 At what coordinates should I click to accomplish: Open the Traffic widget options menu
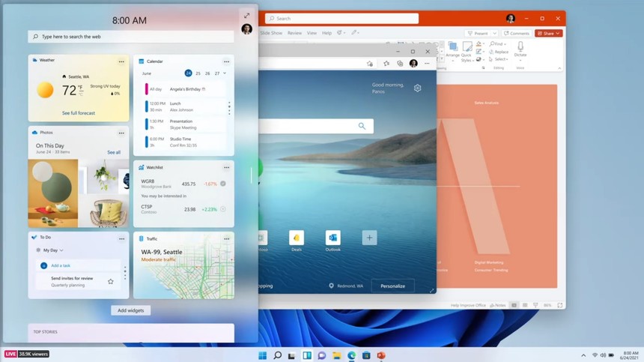click(x=226, y=239)
